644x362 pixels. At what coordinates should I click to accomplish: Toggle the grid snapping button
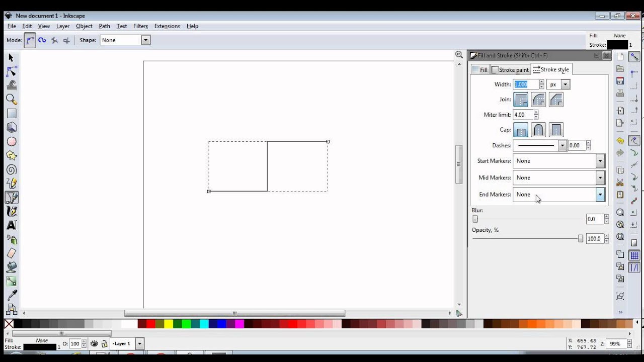click(x=634, y=255)
